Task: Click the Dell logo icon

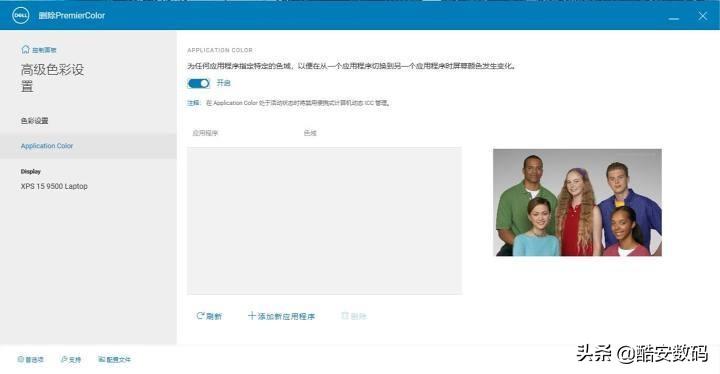Action: click(21, 15)
